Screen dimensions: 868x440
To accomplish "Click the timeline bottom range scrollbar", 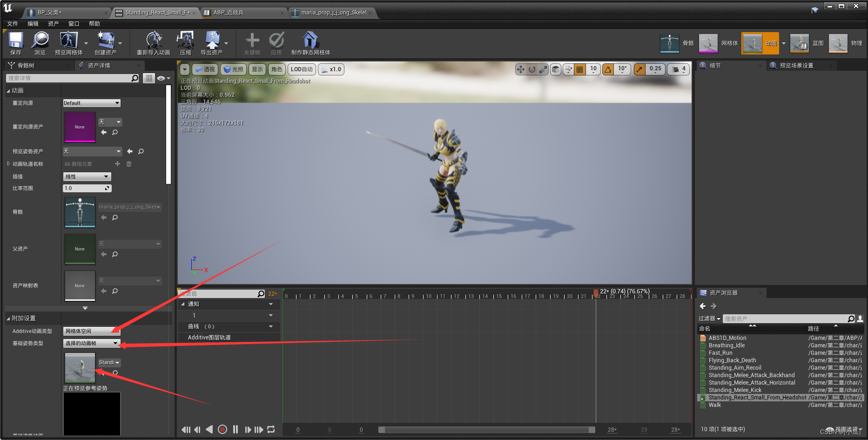I will point(486,430).
